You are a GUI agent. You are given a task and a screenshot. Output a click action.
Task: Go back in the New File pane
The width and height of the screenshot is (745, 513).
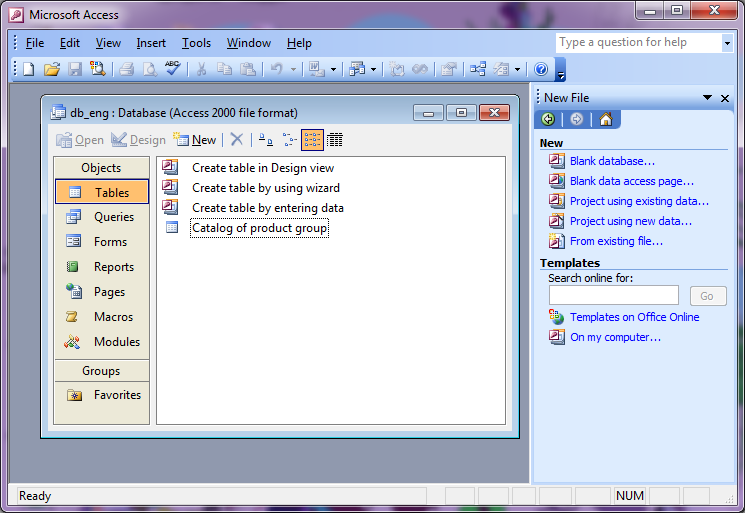tap(548, 119)
